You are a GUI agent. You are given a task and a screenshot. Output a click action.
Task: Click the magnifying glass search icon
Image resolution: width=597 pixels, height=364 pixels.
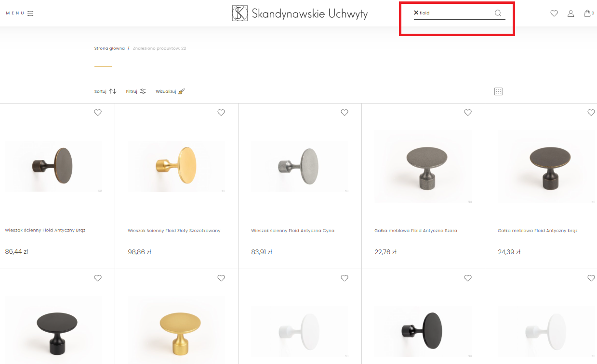coord(498,13)
